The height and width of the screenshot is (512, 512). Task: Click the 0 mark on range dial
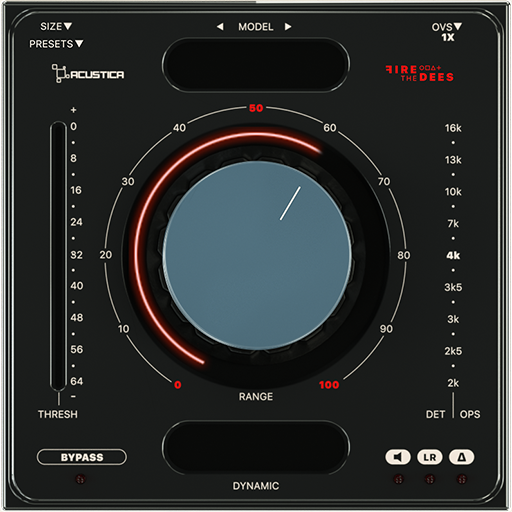(178, 385)
